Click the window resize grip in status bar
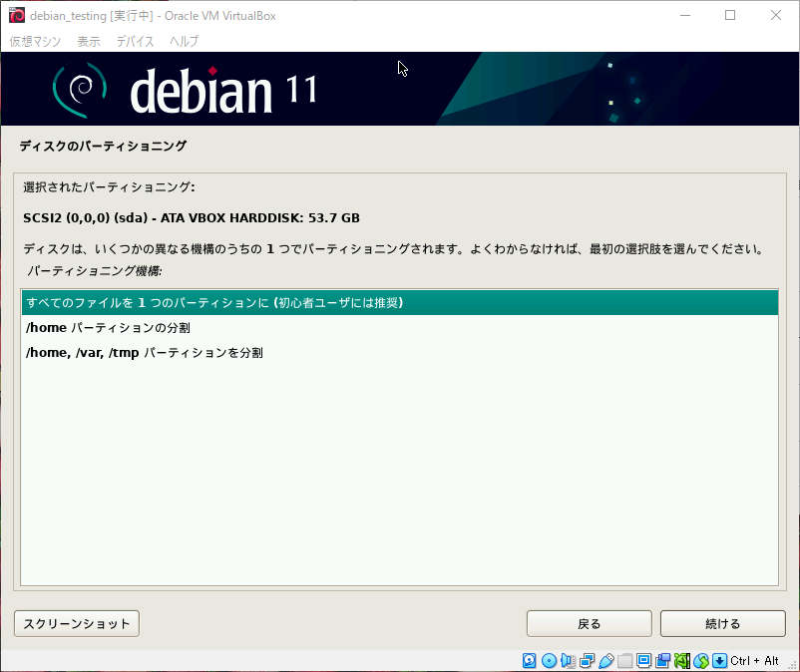This screenshot has height=672, width=800. [793, 665]
